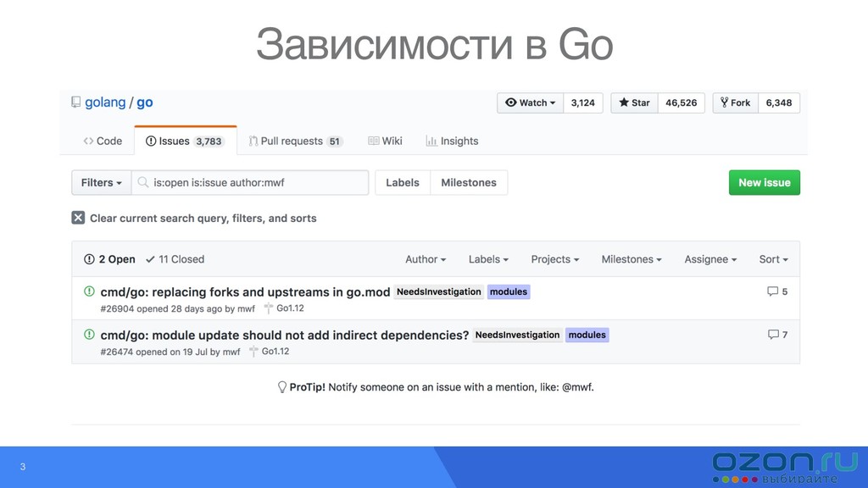Image resolution: width=868 pixels, height=488 pixels.
Task: Open issue about replacing forks and upstreams
Action: click(x=245, y=291)
